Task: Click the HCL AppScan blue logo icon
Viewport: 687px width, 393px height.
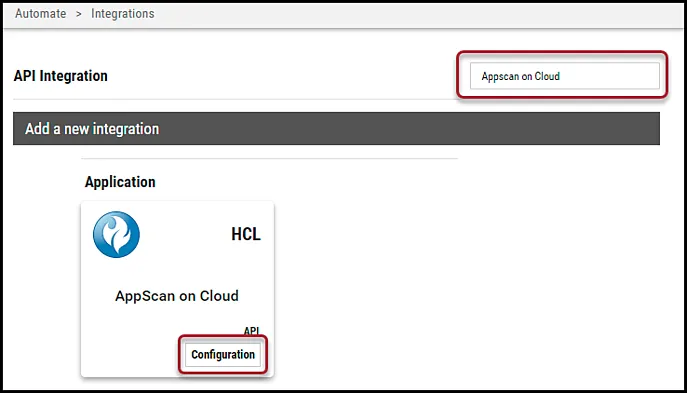Action: pos(116,234)
